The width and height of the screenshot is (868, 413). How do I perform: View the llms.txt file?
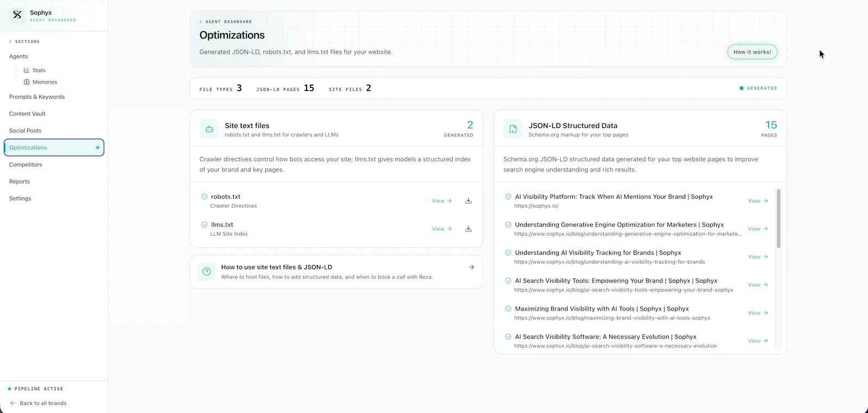tap(442, 229)
